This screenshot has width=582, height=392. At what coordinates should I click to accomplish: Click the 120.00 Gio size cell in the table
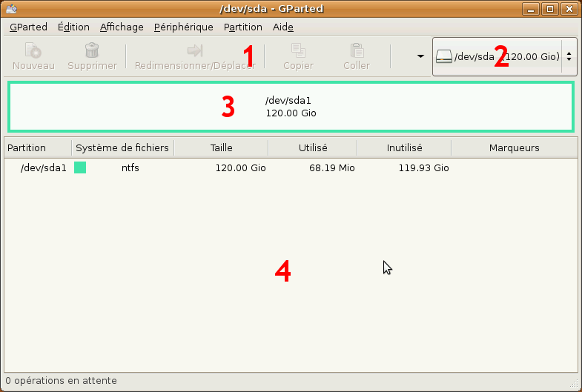point(240,168)
